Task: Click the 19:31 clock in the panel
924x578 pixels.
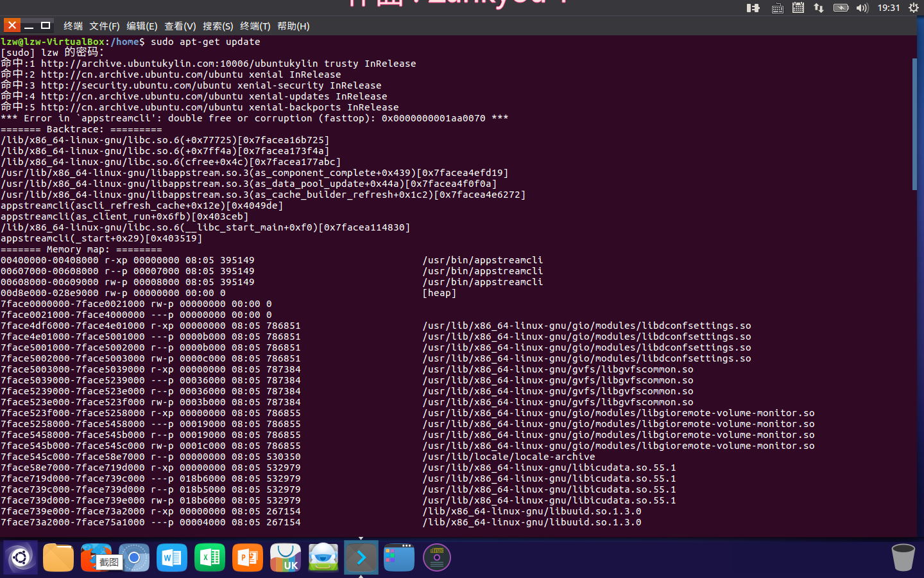Action: click(x=889, y=8)
